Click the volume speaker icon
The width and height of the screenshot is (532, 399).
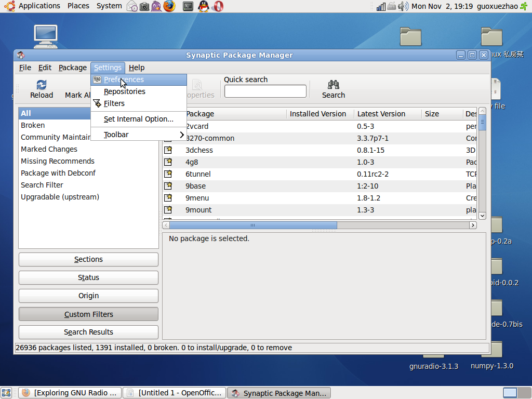click(403, 6)
